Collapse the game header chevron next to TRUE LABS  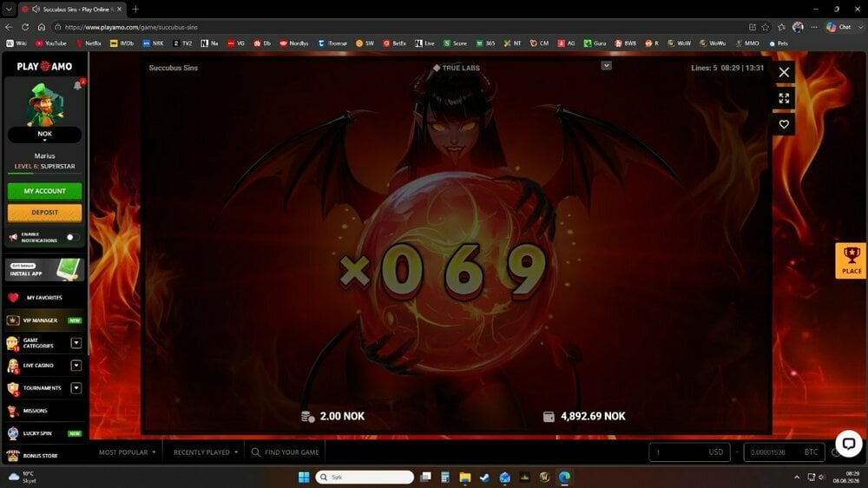(606, 65)
